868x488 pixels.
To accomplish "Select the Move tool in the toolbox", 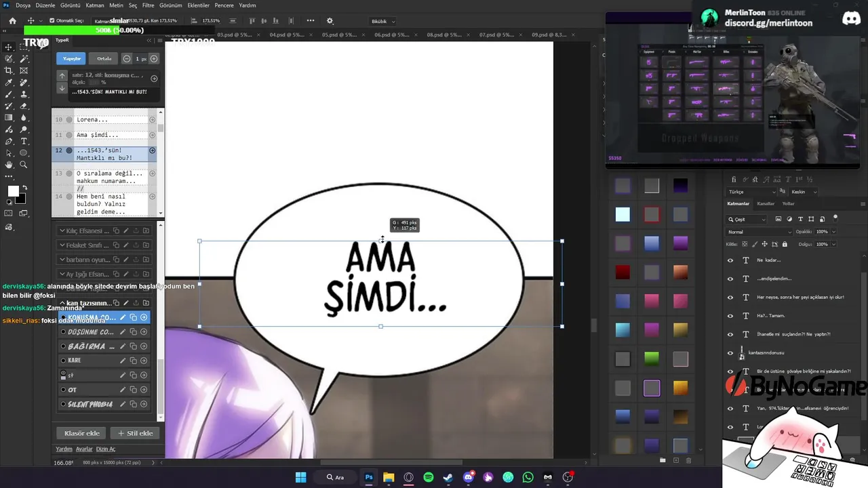I will click(x=9, y=47).
